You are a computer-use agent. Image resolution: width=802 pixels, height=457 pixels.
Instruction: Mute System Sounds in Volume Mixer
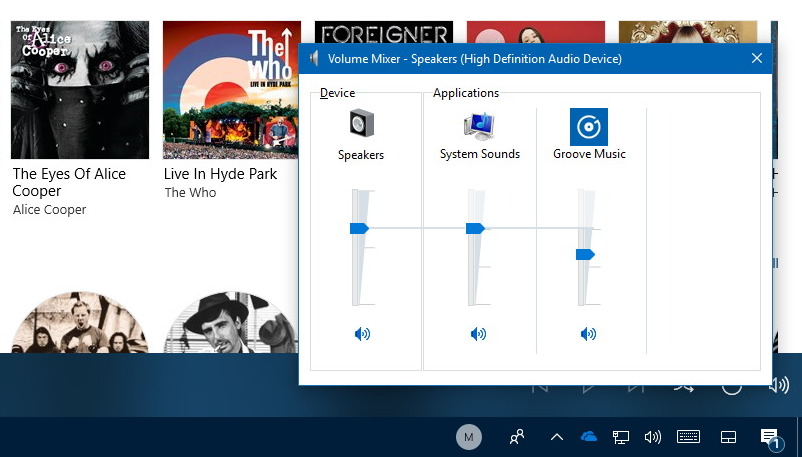[x=478, y=334]
